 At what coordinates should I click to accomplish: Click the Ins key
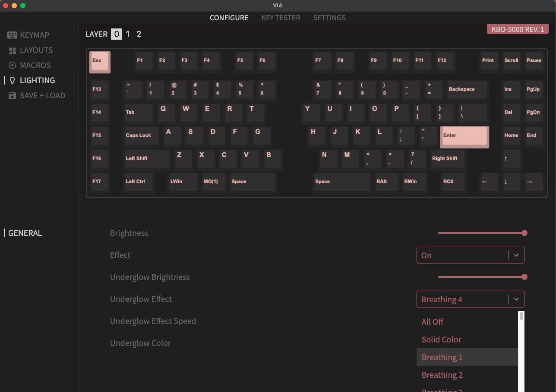coord(512,90)
